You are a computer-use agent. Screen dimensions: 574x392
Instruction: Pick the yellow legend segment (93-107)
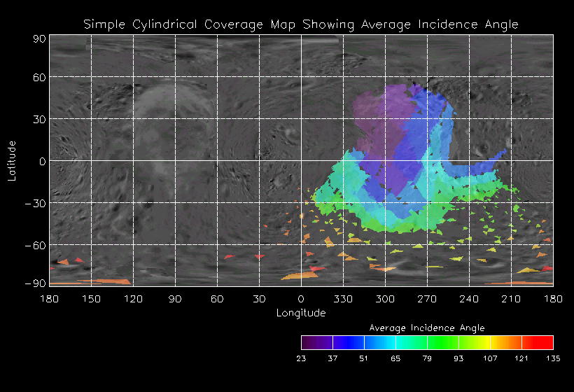475,342
